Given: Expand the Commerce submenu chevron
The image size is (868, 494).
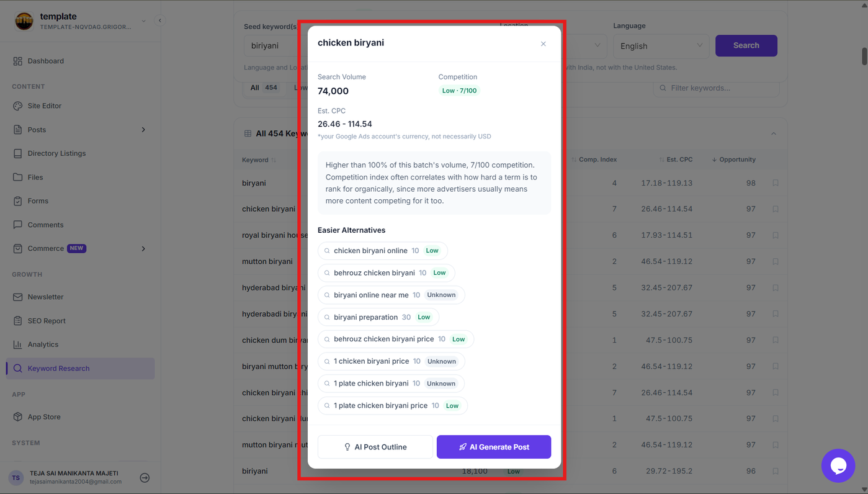Looking at the screenshot, I should 143,248.
